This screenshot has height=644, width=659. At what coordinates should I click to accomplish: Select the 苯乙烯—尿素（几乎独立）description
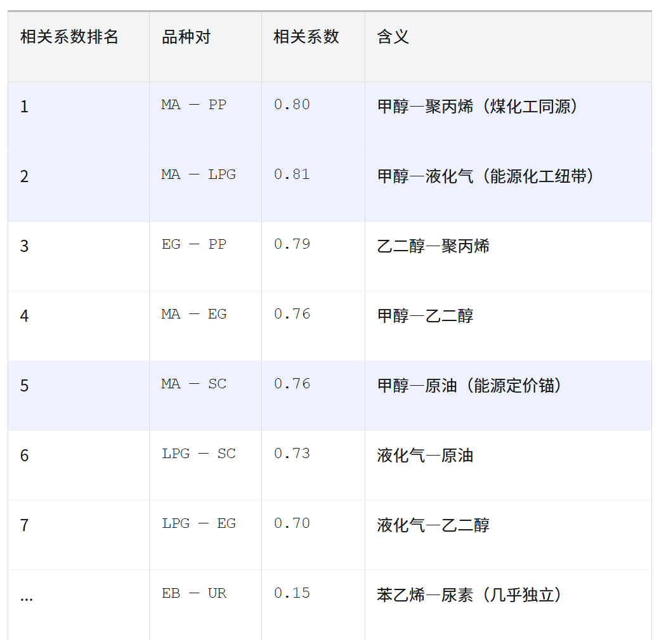point(470,595)
